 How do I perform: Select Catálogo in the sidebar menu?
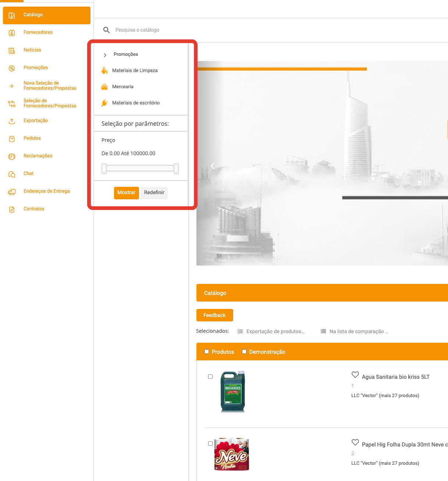47,15
